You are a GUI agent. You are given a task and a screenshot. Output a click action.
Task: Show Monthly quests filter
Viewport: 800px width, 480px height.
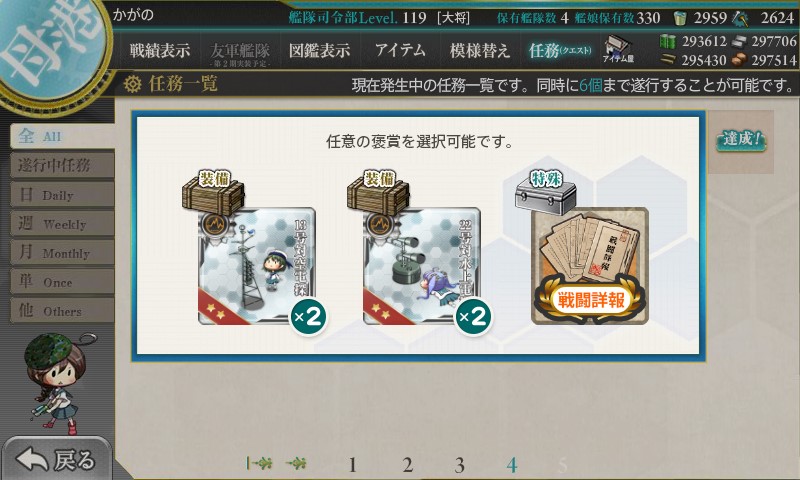pyautogui.click(x=62, y=252)
